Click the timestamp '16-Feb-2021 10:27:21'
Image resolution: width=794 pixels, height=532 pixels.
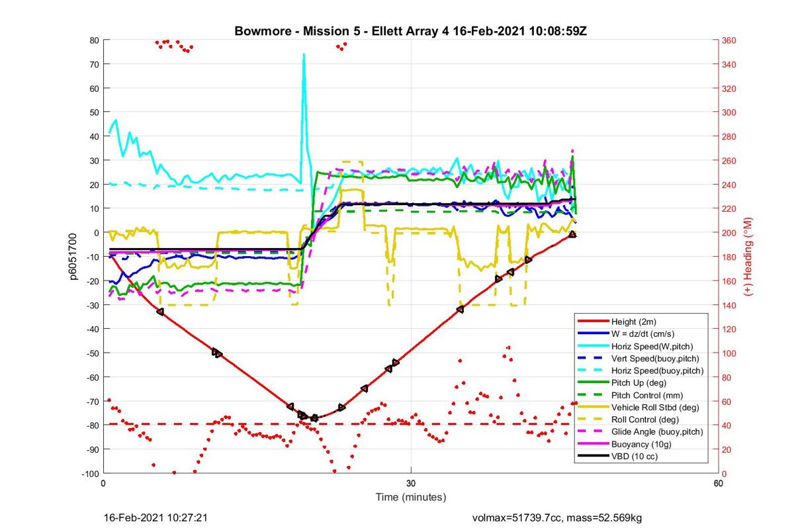click(157, 518)
